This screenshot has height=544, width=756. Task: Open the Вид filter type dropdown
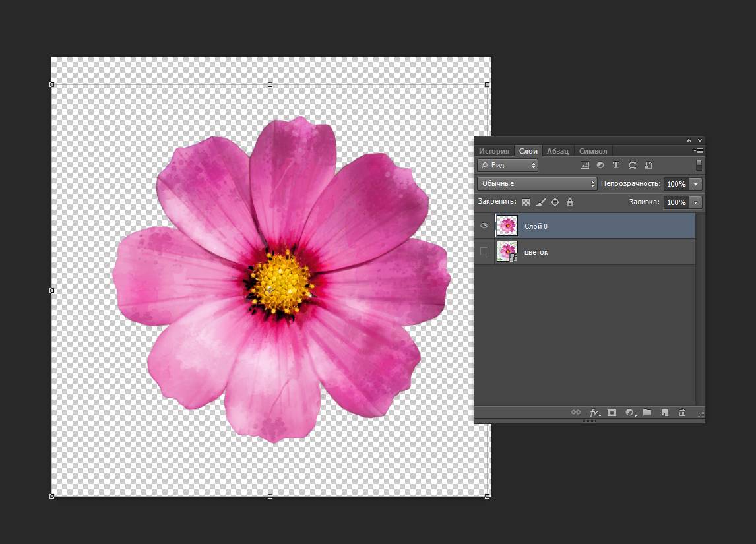[x=507, y=166]
